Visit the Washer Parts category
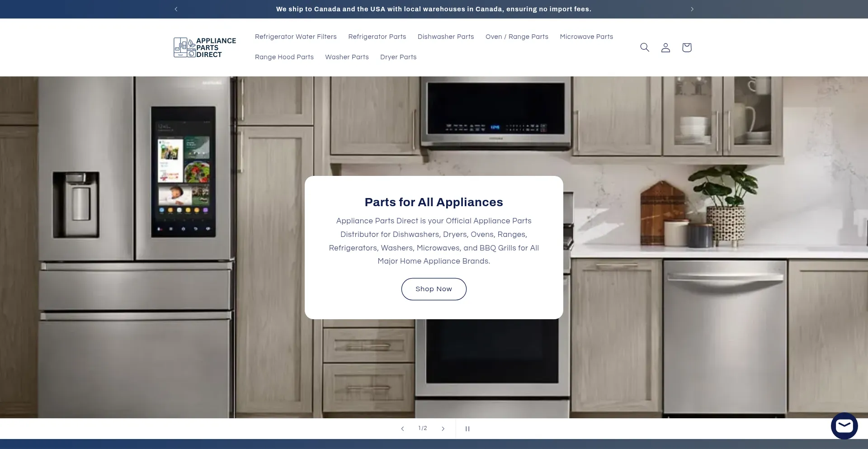The width and height of the screenshot is (868, 449). pyautogui.click(x=347, y=57)
